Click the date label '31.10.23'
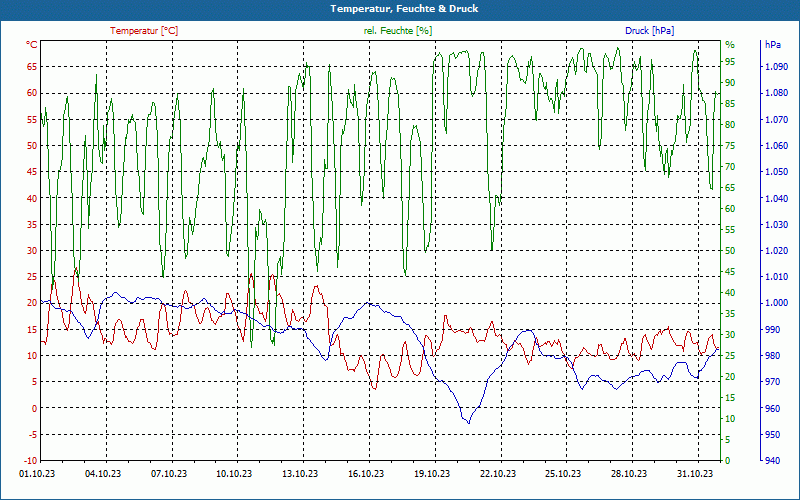 click(x=695, y=473)
